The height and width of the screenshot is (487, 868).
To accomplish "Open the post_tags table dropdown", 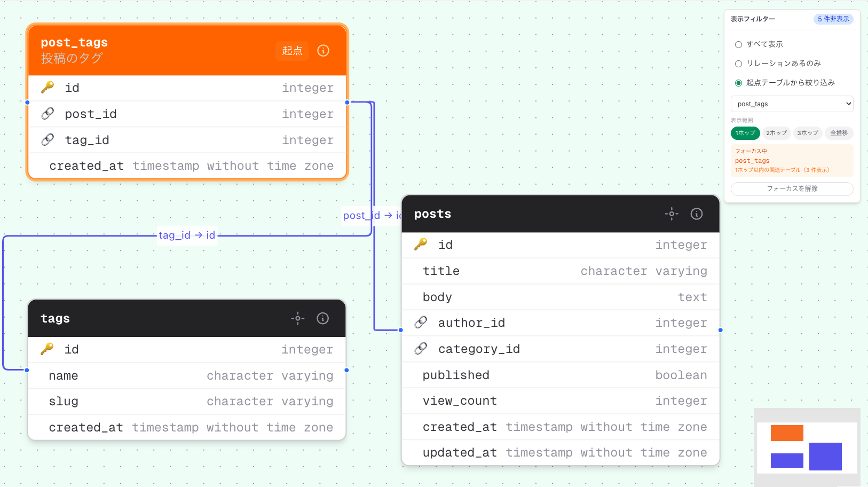I will (792, 104).
